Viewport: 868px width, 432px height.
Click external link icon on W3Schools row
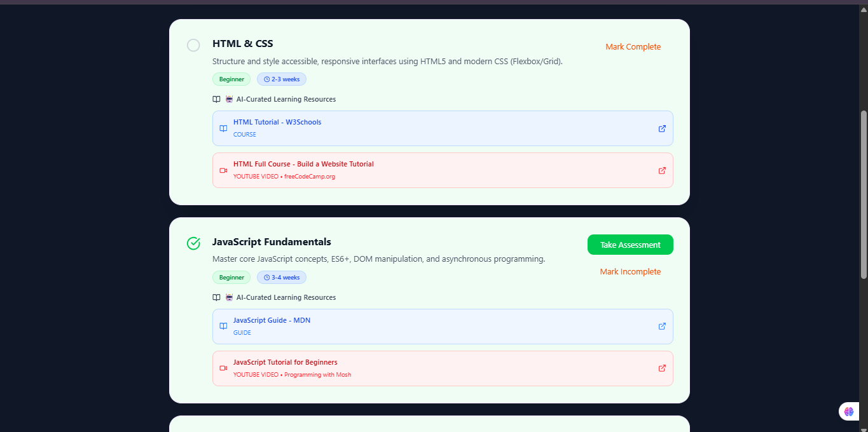coord(662,128)
